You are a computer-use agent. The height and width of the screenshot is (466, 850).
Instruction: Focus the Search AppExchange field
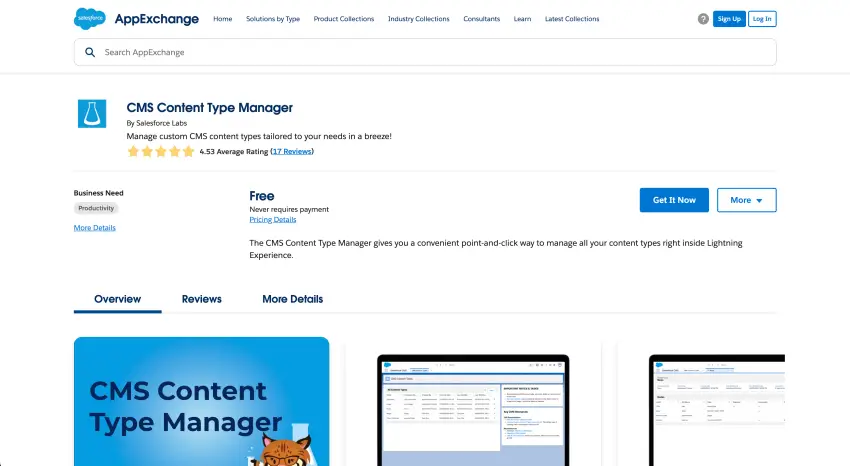click(x=425, y=52)
